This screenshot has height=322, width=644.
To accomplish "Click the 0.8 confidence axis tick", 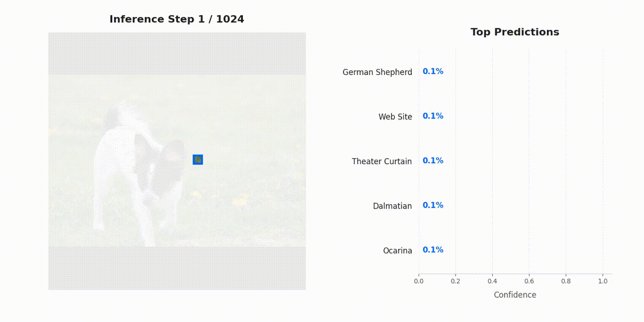I will (x=566, y=281).
